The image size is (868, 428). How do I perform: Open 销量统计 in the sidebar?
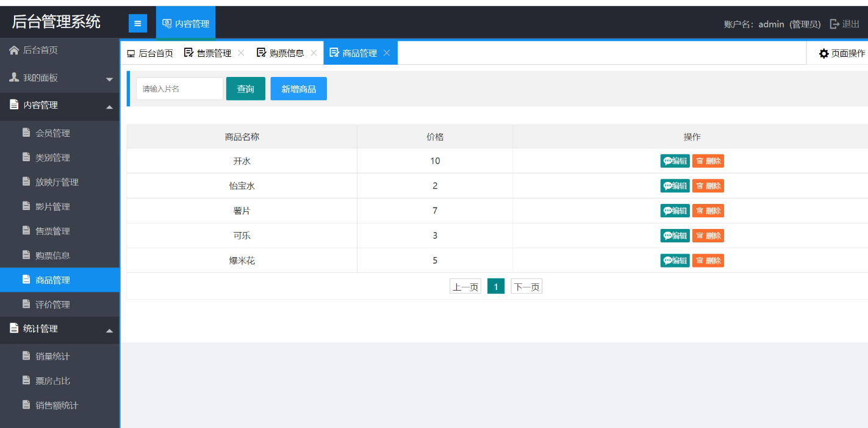[x=60, y=356]
